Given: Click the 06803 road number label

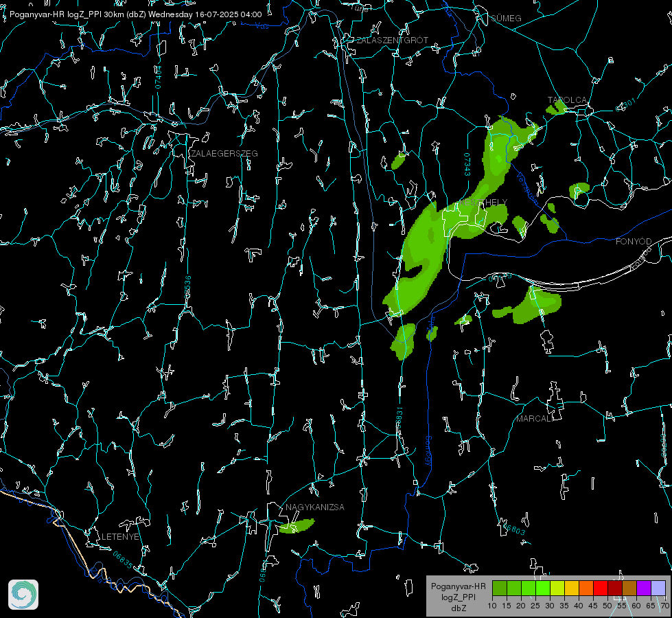Looking at the screenshot, I should pos(513,529).
